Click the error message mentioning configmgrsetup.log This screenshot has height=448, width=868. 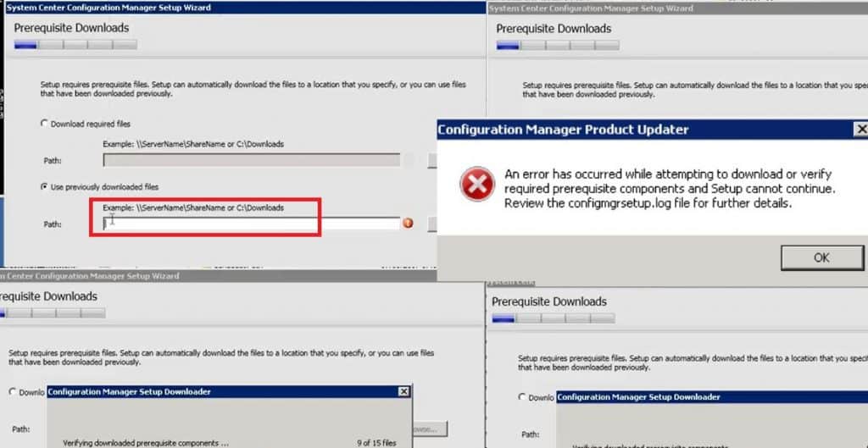pyautogui.click(x=669, y=189)
